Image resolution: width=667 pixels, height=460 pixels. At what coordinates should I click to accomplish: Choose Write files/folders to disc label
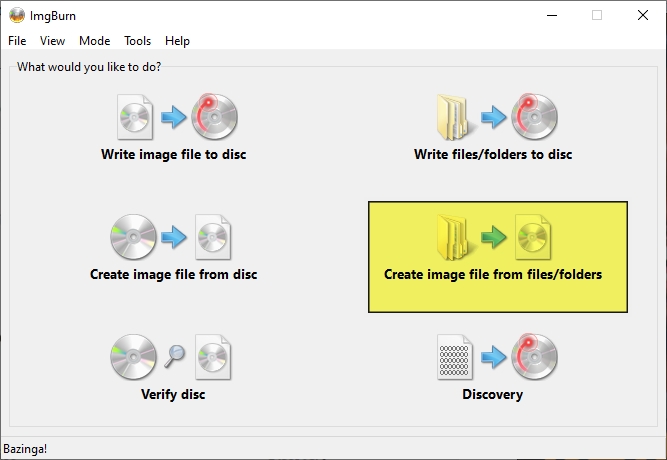pyautogui.click(x=493, y=154)
